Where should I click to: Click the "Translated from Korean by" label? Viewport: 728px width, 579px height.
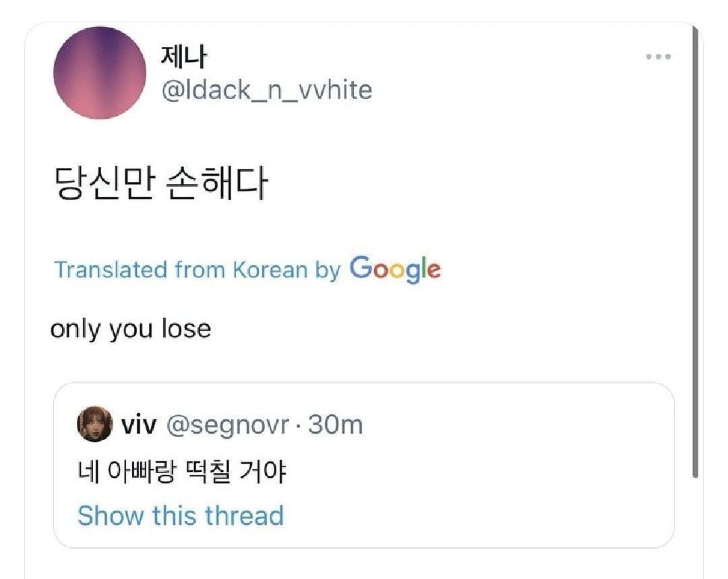point(197,270)
